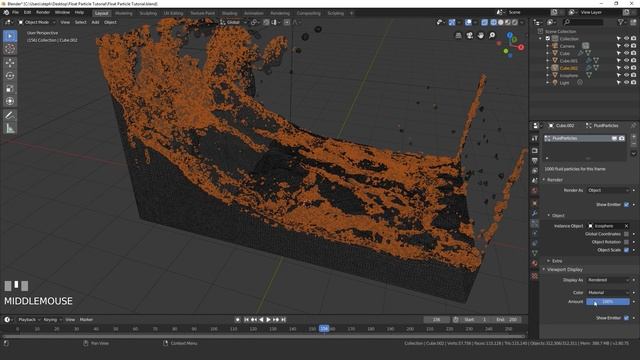Screen dimensions: 640x360
Task: Open the File menu
Action: click(x=15, y=13)
